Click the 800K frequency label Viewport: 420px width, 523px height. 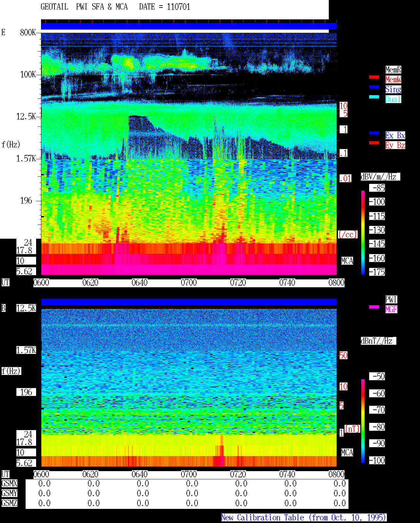tap(28, 33)
